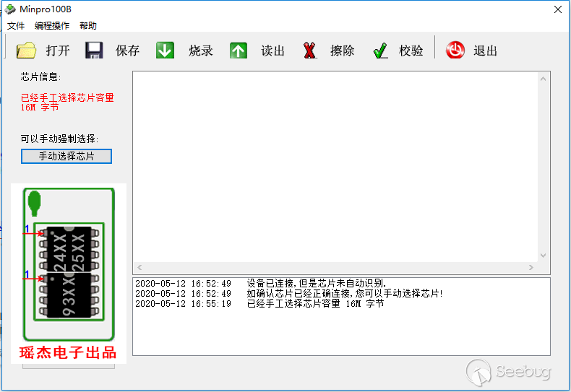Close the Minpro100B window
The image size is (571, 392).
[x=558, y=9]
